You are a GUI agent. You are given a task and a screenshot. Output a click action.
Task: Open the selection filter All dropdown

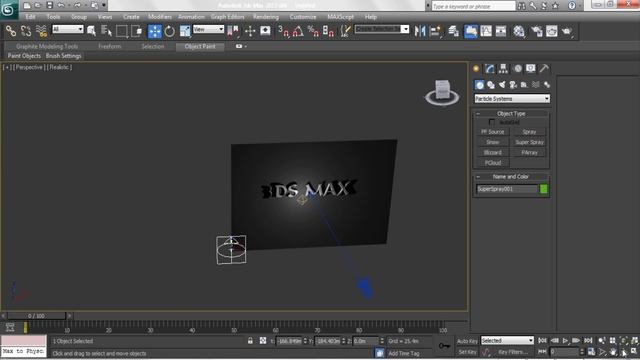68,29
